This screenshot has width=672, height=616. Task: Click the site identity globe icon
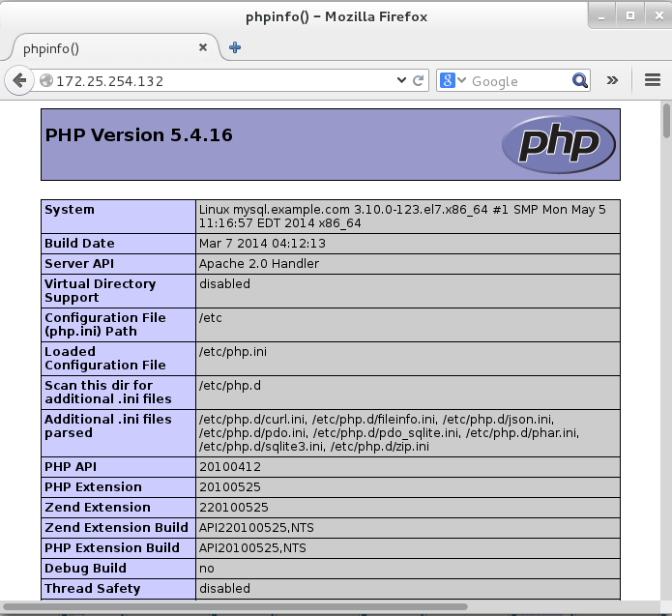coord(45,80)
